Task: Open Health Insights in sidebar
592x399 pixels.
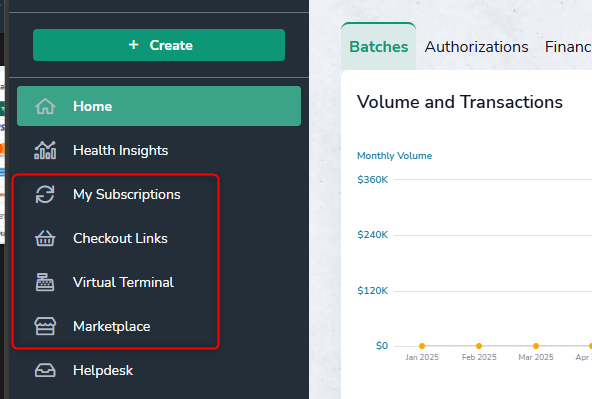Action: (120, 150)
